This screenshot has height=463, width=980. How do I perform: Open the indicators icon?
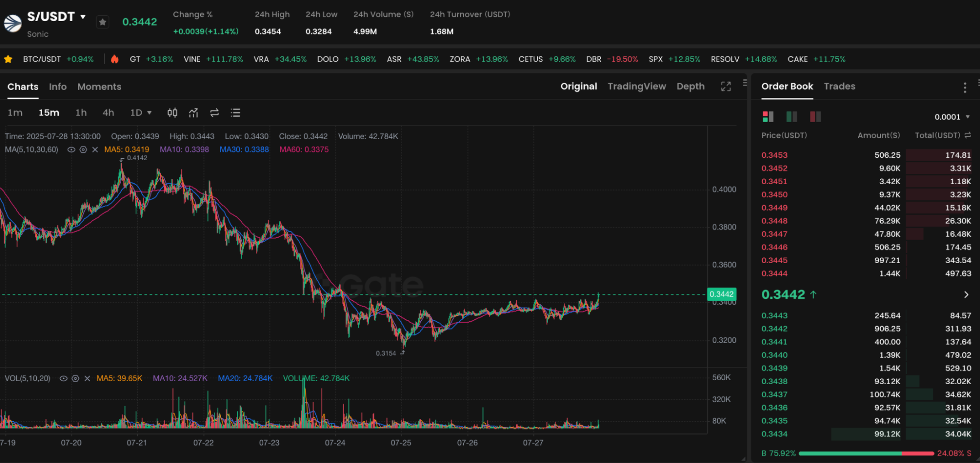coord(194,113)
